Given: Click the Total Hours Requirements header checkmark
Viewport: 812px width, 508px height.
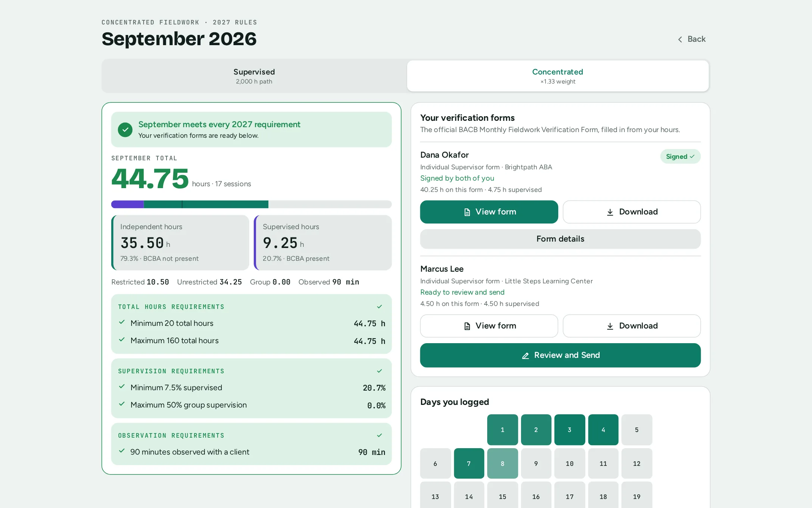Looking at the screenshot, I should coord(380,307).
